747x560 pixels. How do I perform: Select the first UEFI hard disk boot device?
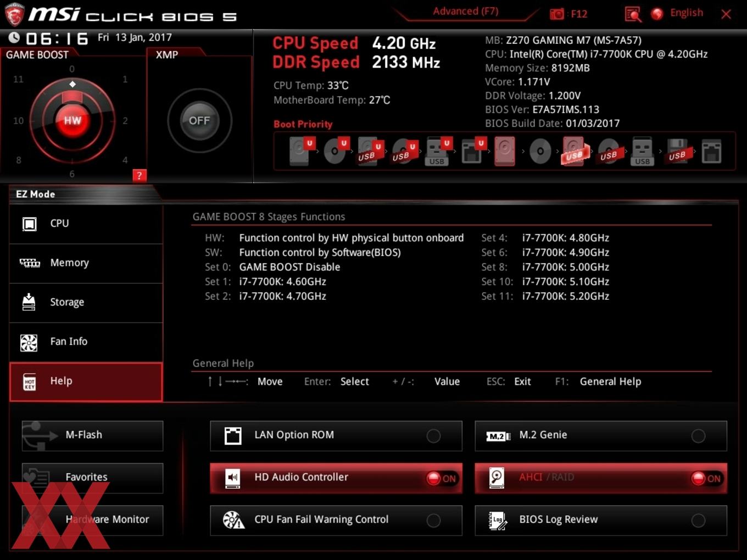[x=300, y=151]
